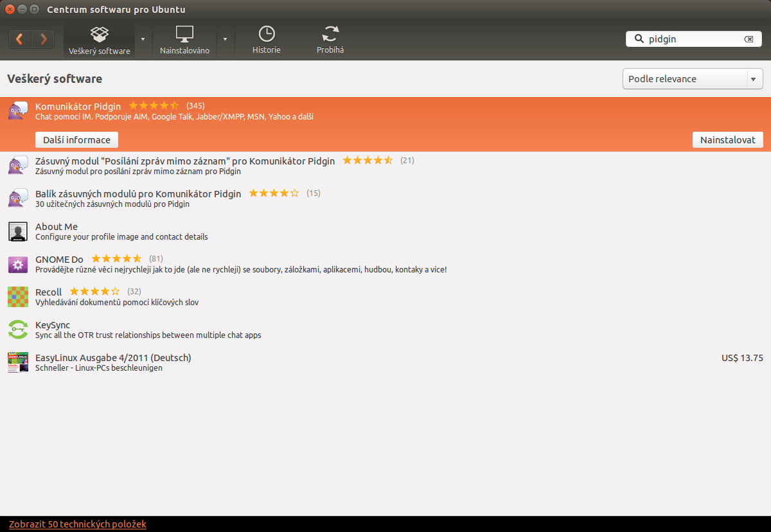771x532 pixels.
Task: Click 'Schneller - Linux-PCs beschleunigen' description
Action: point(99,368)
